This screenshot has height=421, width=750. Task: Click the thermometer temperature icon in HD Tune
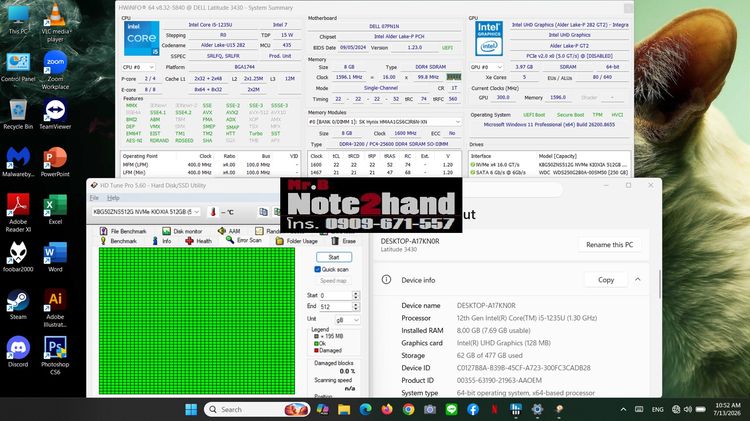coord(213,212)
